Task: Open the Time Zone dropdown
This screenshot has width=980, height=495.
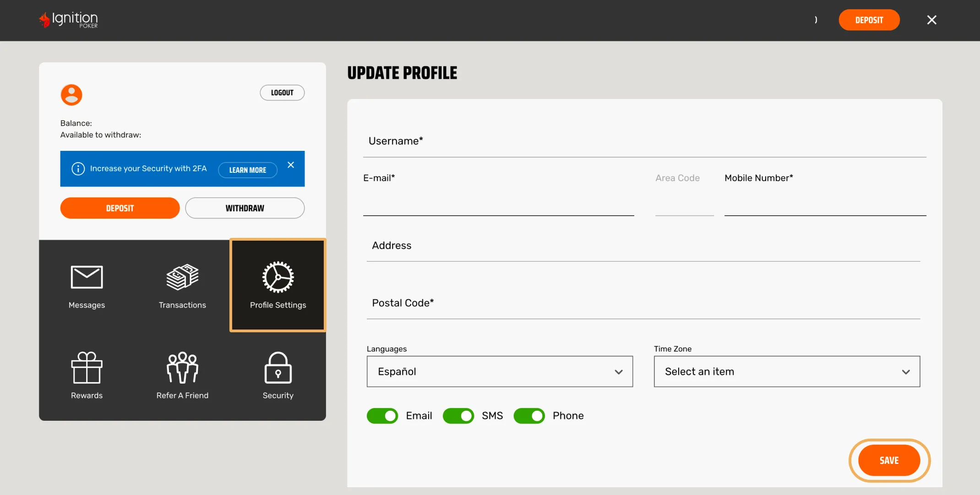Action: [x=787, y=372]
